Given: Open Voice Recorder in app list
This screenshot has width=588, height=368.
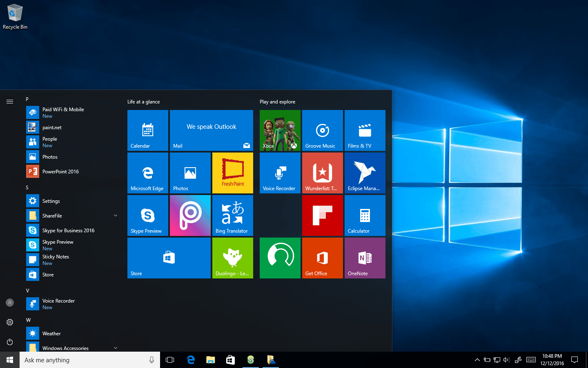Looking at the screenshot, I should pos(73,304).
